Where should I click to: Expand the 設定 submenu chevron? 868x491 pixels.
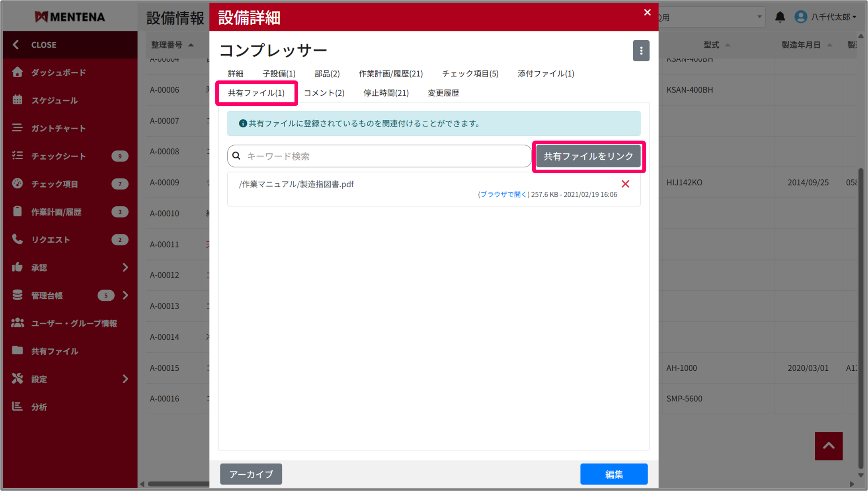pyautogui.click(x=125, y=379)
